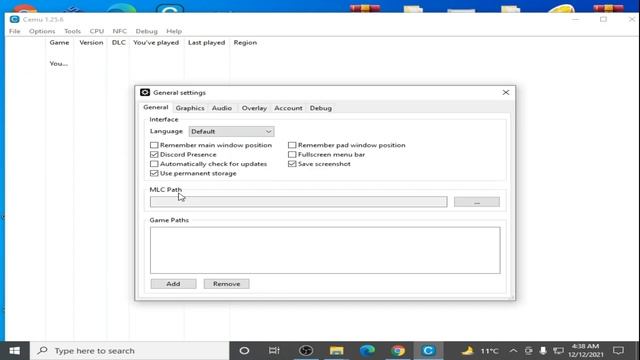Enable Automatically check for updates
The width and height of the screenshot is (640, 360).
[x=154, y=164]
